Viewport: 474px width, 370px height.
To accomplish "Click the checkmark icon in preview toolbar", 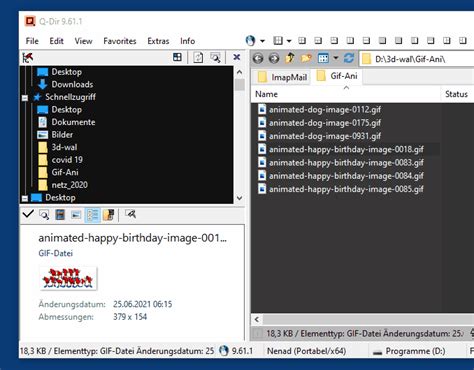I will coord(28,214).
